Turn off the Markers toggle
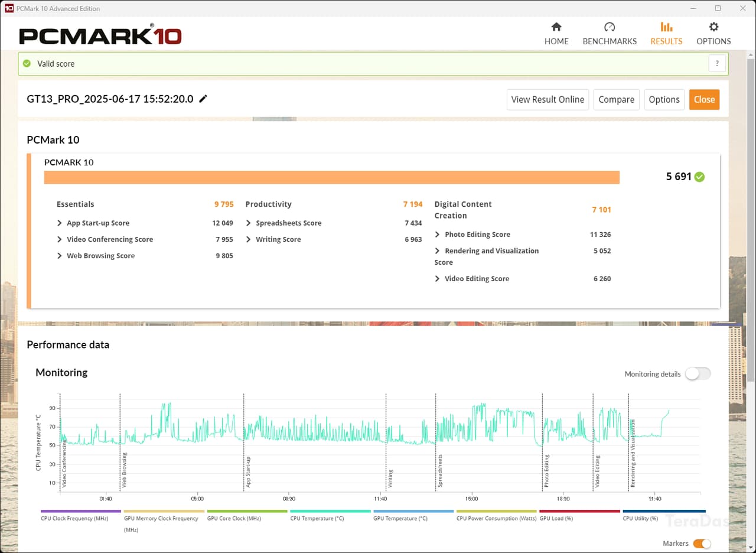The height and width of the screenshot is (553, 756). 702,544
